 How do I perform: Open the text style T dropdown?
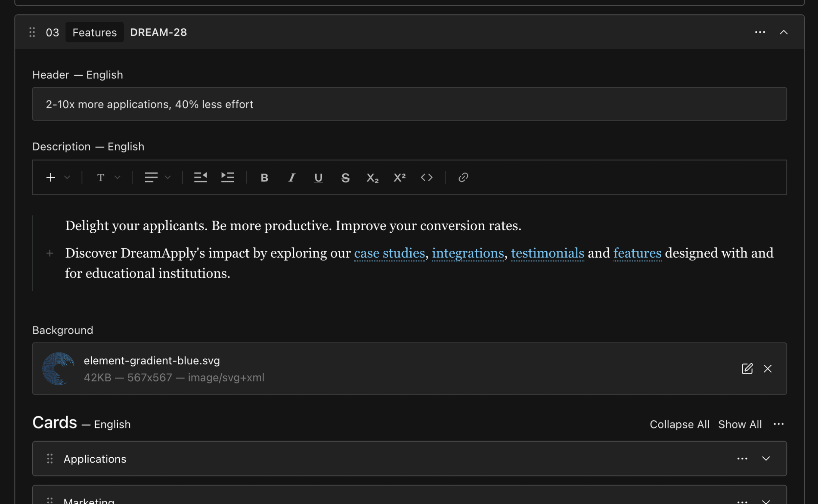tap(108, 177)
